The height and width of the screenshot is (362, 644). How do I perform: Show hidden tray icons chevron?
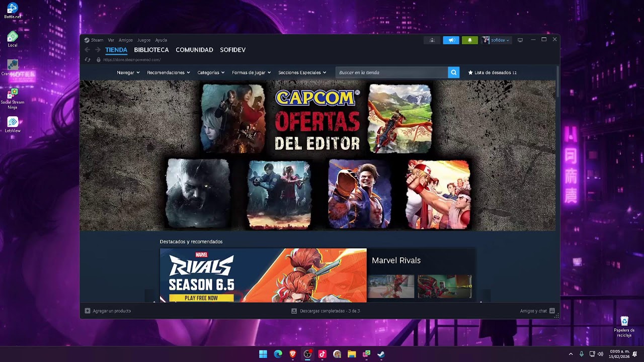tap(571, 354)
